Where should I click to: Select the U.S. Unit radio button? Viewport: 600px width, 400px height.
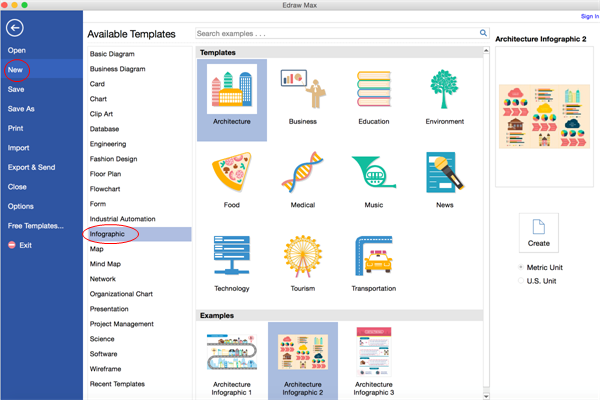pos(521,281)
